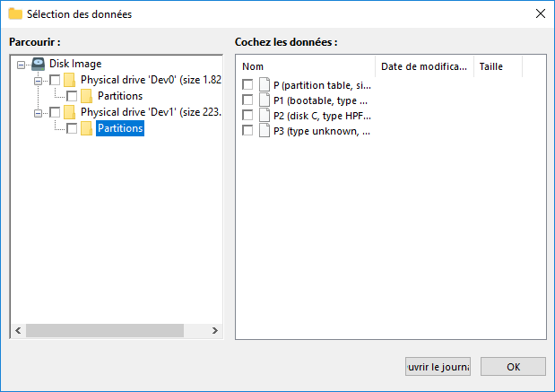
Task: Sort by the Date de modifica... column header
Action: (424, 66)
